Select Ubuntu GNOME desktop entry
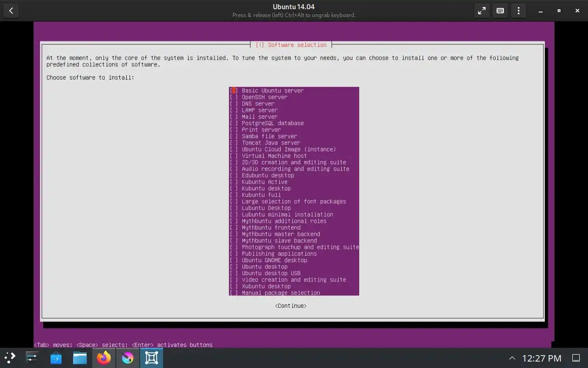588x368 pixels. pyautogui.click(x=294, y=260)
